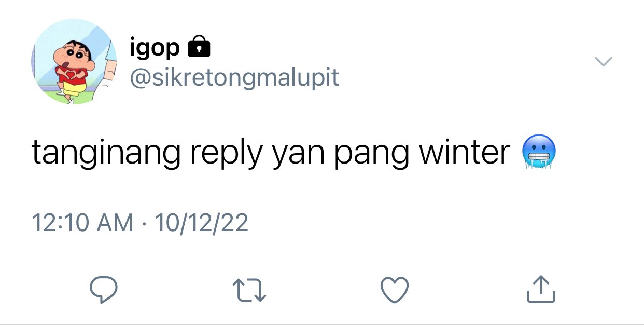
Task: Open the tweet options chevron
Action: click(603, 62)
